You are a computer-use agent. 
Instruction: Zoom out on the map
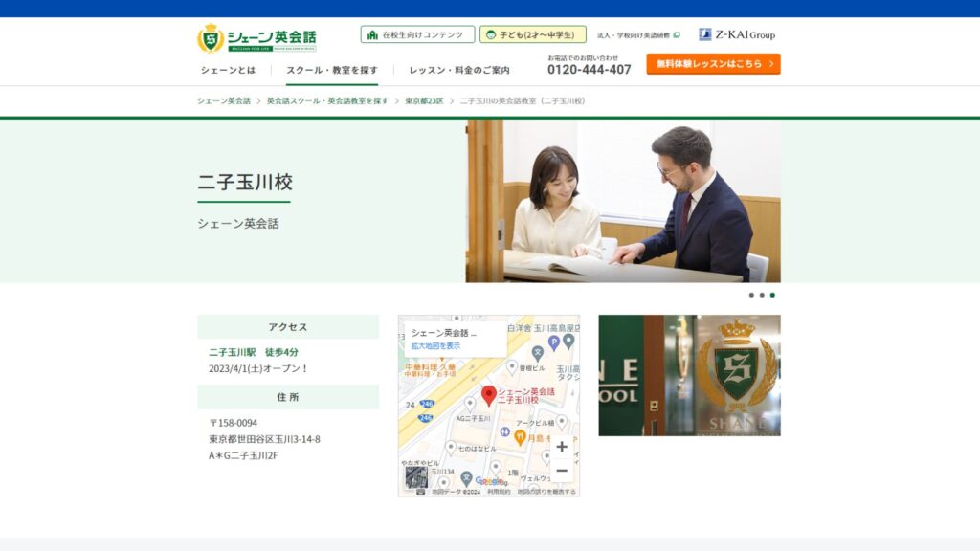(561, 471)
